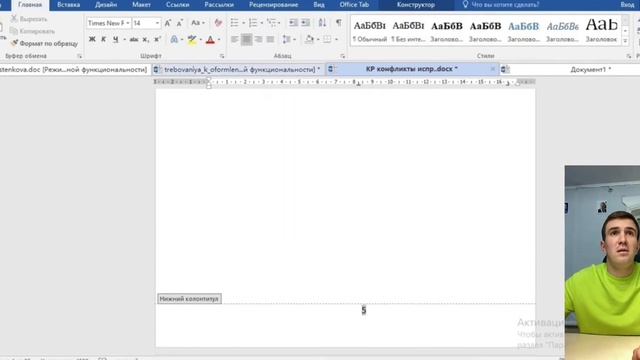Click Copy (Копировать) command
640x360 pixels.
pyautogui.click(x=32, y=31)
